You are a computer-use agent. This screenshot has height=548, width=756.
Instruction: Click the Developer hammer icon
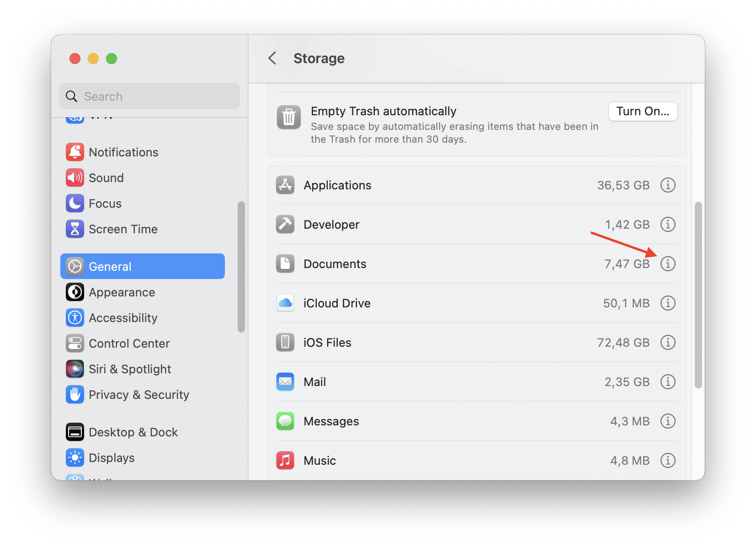(285, 224)
